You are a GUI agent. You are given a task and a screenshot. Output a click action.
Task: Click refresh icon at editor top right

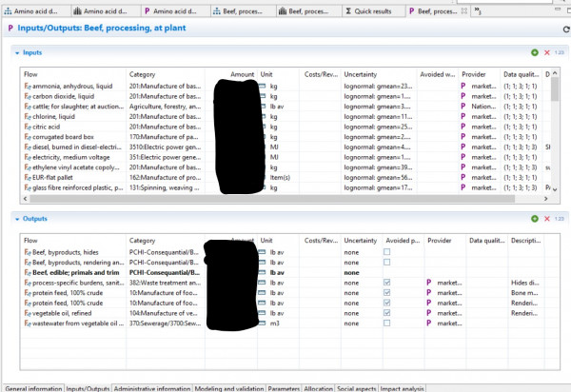point(566,29)
